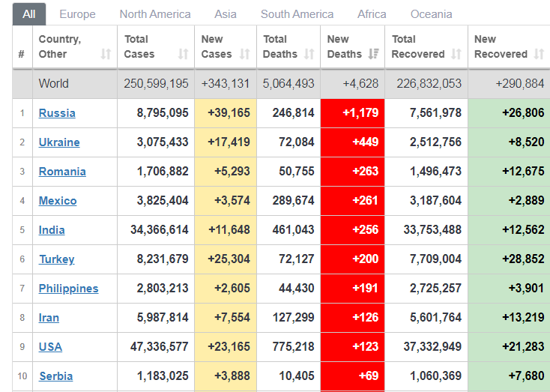Image resolution: width=550 pixels, height=392 pixels.
Task: Open the Russia country link
Action: (x=57, y=113)
